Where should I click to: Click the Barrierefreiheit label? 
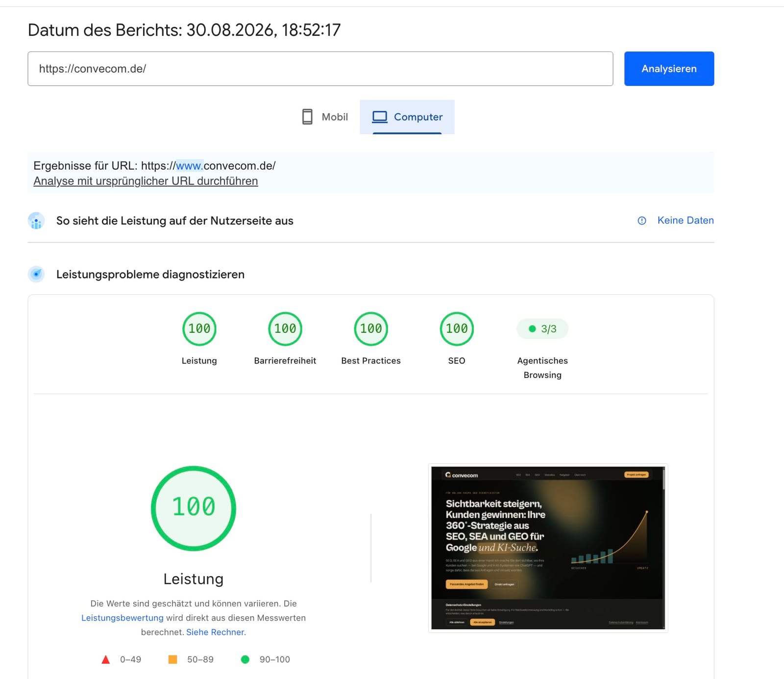[285, 360]
